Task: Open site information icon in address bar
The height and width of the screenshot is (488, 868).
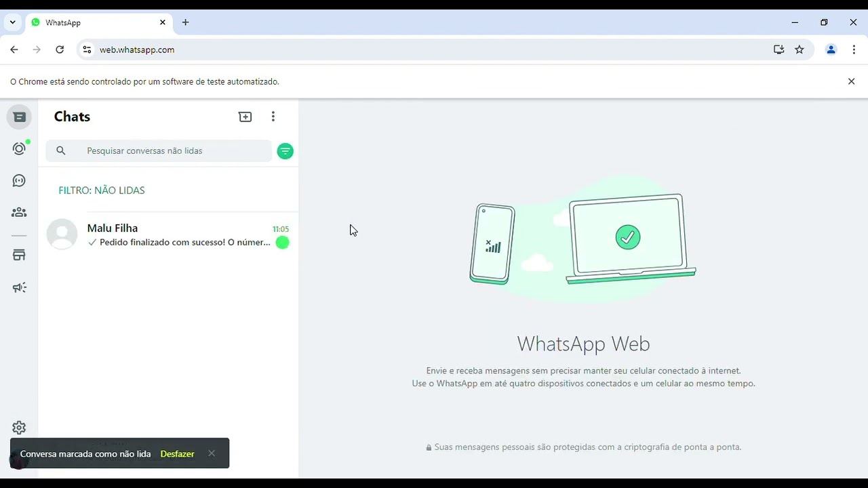Action: (87, 49)
